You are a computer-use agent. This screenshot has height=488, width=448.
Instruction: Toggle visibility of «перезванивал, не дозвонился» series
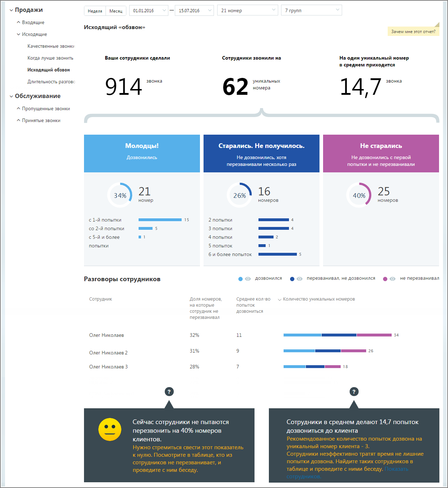(x=300, y=279)
